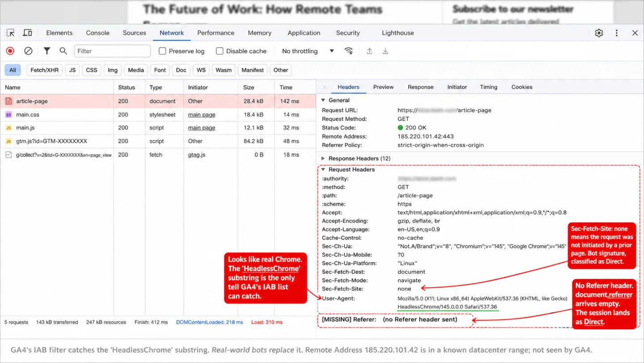Show the Cookies tab of the request
Viewport: 644px width, 363px height.
pyautogui.click(x=522, y=87)
